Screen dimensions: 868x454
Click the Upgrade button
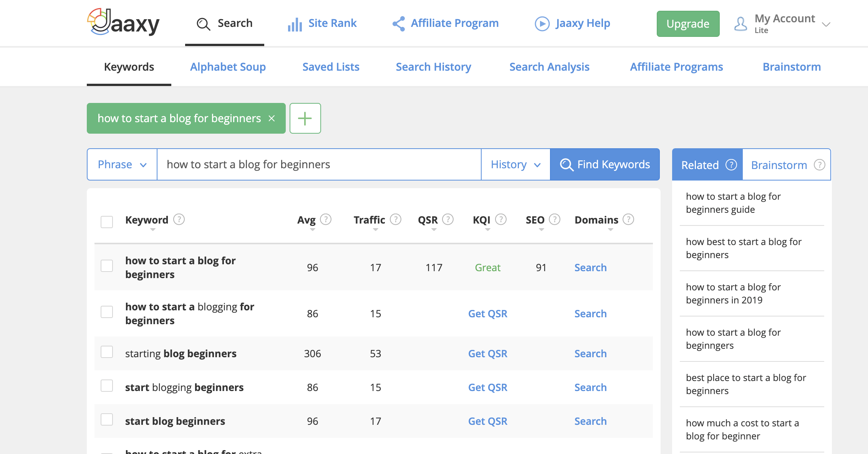coord(688,24)
